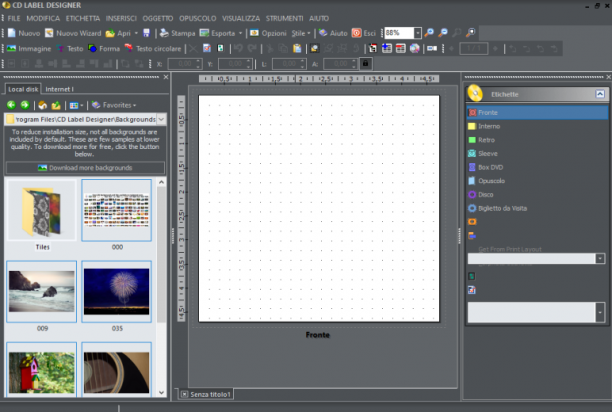Click Download more backgrounds button

(x=85, y=168)
